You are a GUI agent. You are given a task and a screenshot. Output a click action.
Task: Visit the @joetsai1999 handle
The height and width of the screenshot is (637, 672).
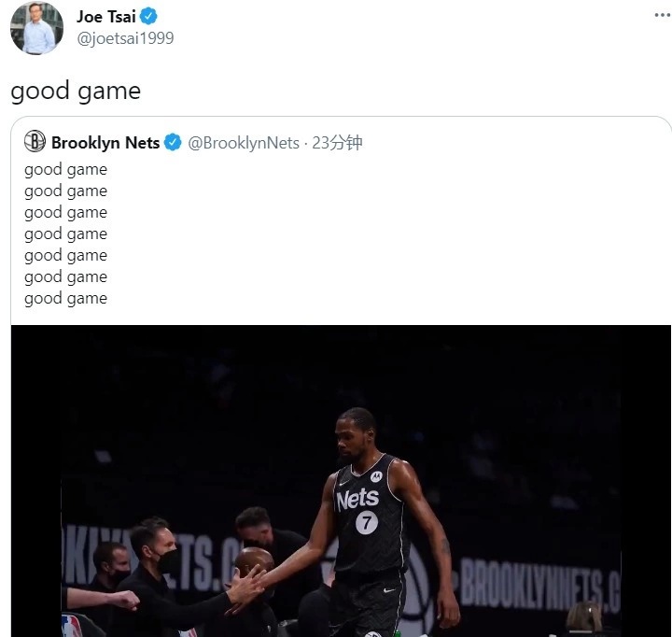[125, 38]
